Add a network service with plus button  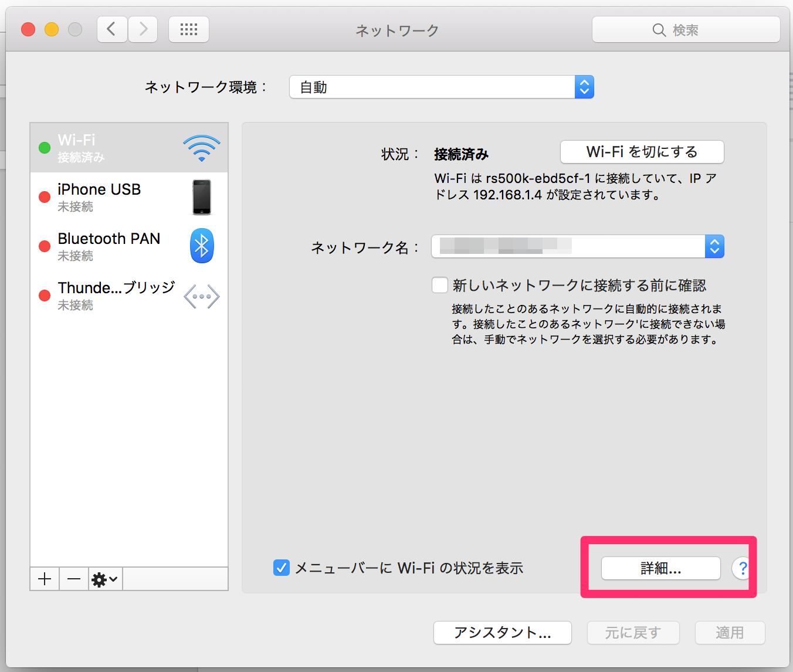45,579
